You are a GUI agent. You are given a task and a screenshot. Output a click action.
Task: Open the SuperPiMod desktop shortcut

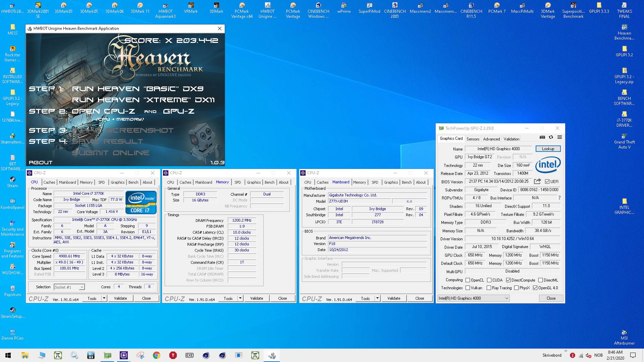pyautogui.click(x=369, y=8)
